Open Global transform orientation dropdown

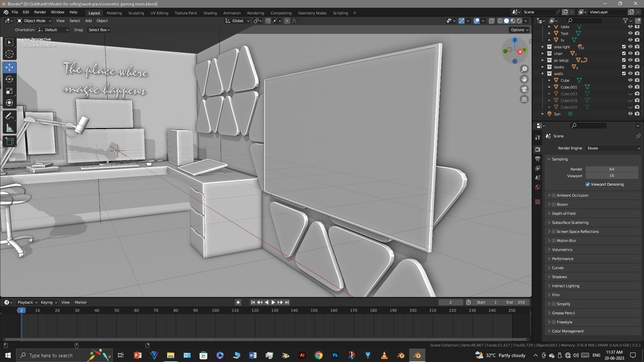click(237, 21)
